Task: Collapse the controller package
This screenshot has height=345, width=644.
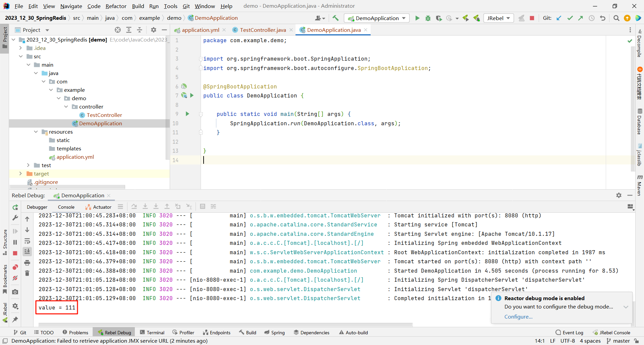Action: [x=66, y=107]
